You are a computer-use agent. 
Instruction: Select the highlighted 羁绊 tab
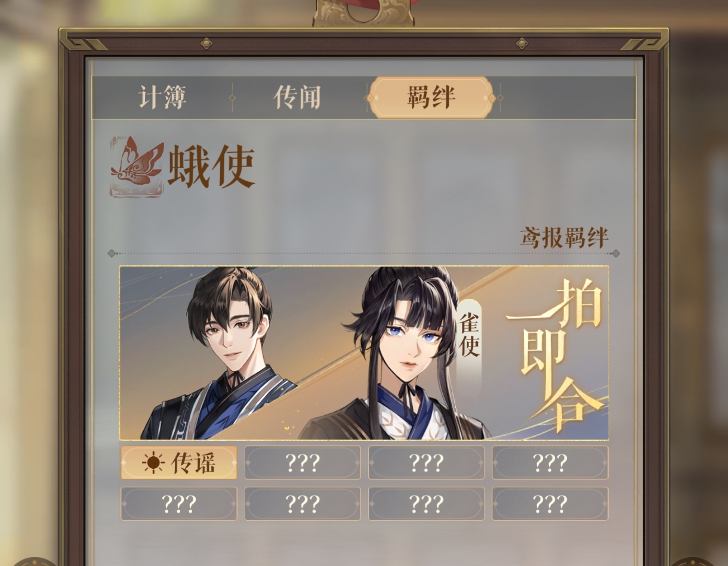[x=431, y=97]
